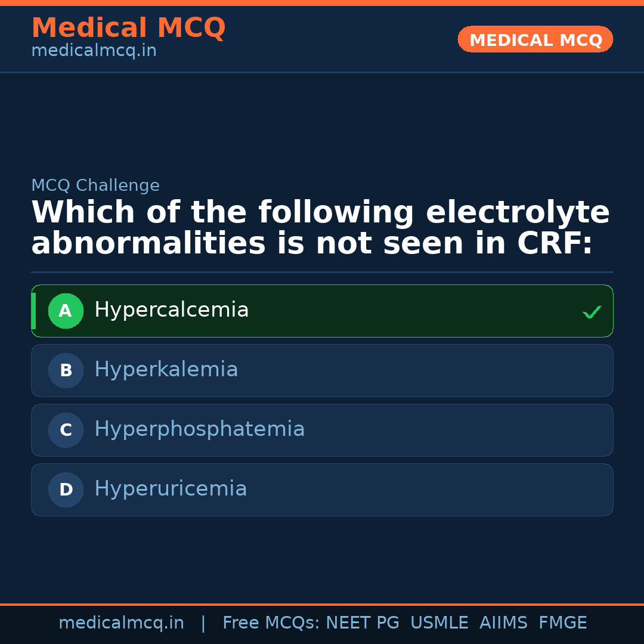644x644 pixels.
Task: Pick the Hyperphosphatemia answer option
Action: (199, 429)
